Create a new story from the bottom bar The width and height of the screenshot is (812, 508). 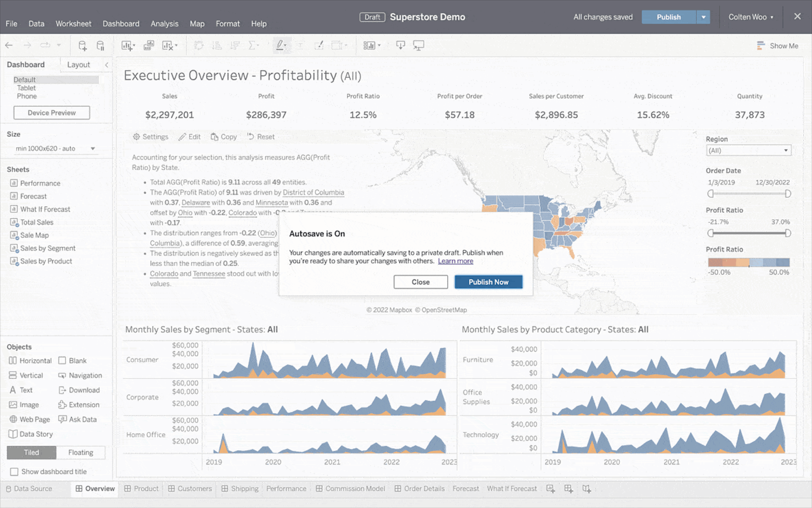(586, 488)
